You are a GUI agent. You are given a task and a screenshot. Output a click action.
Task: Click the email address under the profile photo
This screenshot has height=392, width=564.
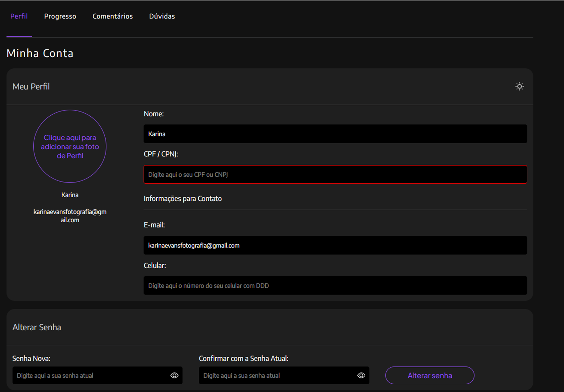pos(70,216)
